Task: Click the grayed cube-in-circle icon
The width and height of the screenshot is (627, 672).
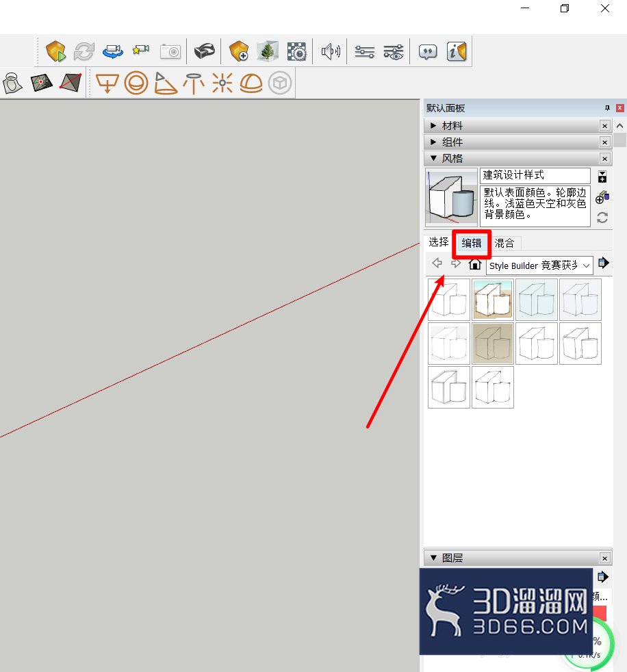Action: point(280,83)
